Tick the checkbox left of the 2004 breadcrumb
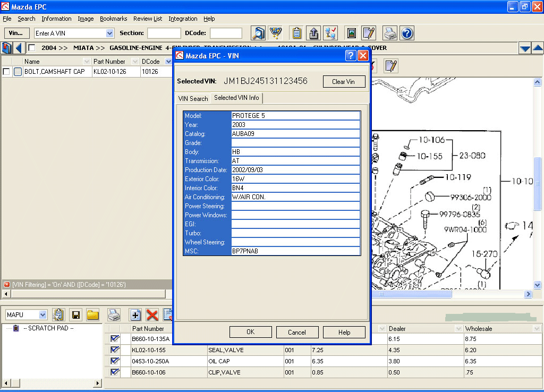 click(x=31, y=48)
